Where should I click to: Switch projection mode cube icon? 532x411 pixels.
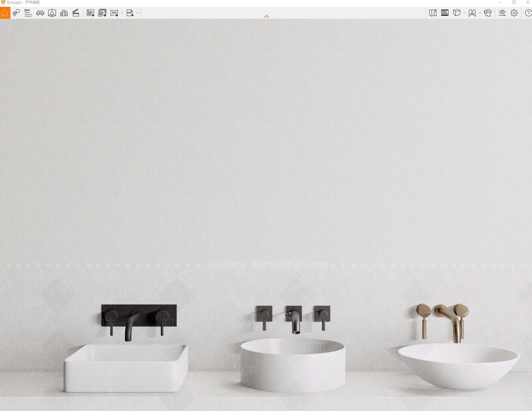[457, 13]
